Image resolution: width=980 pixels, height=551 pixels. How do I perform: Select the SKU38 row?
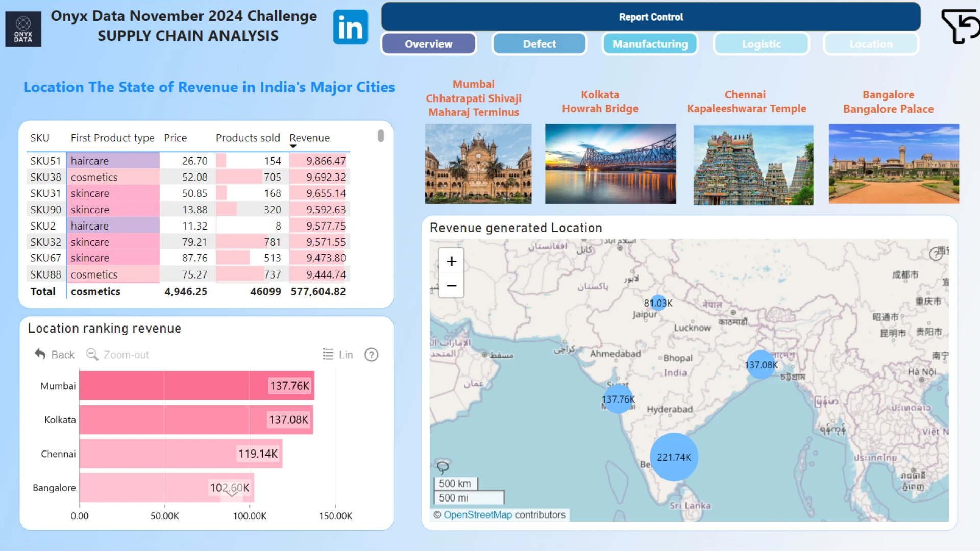pyautogui.click(x=188, y=177)
